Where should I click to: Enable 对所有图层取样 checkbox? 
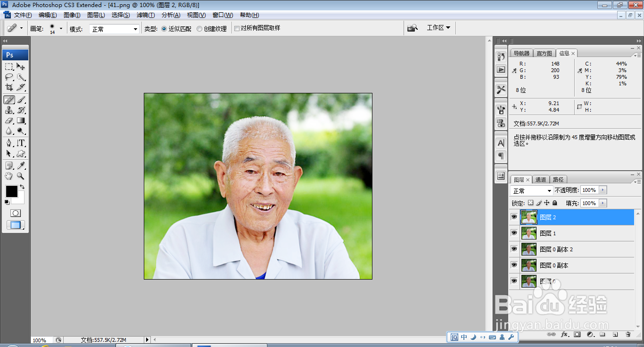[237, 28]
